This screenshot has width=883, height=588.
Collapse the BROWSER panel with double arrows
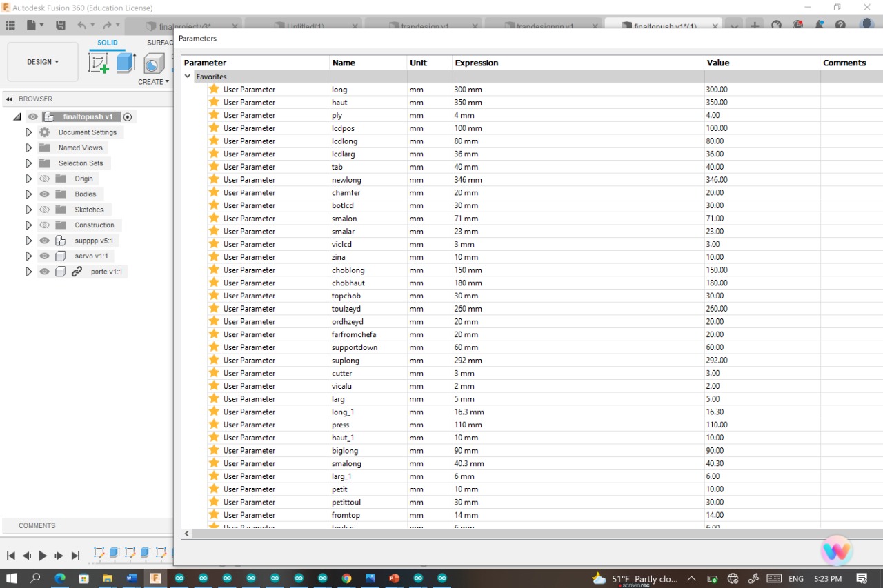[x=10, y=99]
